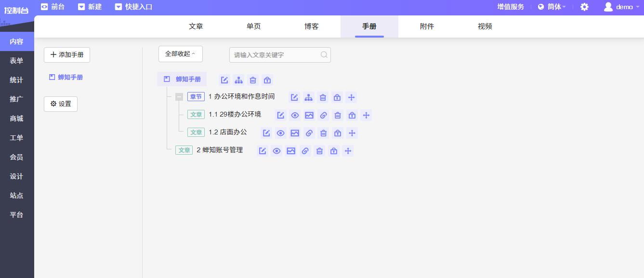This screenshot has height=278, width=644.
Task: Click link icon for 2 蝉知账号管理
Action: click(x=305, y=151)
